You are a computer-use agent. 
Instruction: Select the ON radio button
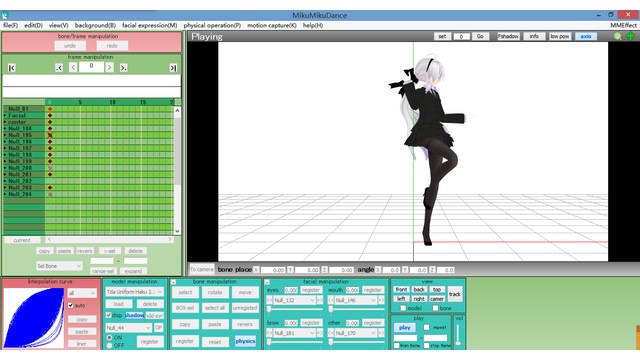(x=109, y=338)
